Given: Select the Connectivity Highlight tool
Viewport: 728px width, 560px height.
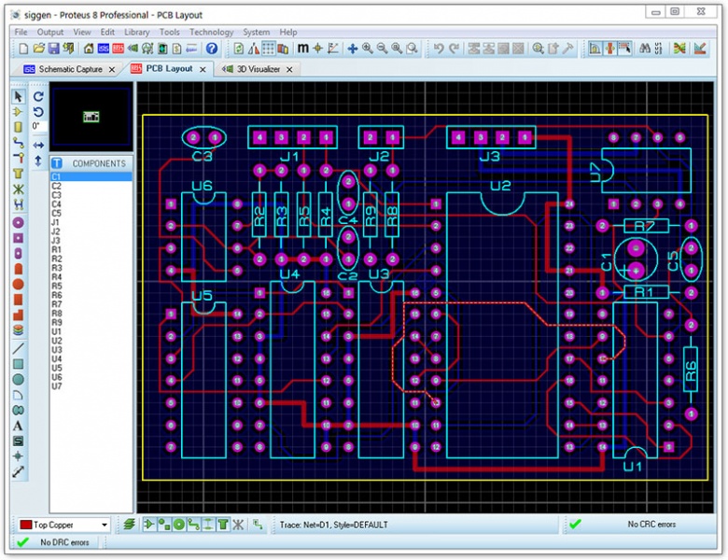Looking at the screenshot, I should point(18,204).
